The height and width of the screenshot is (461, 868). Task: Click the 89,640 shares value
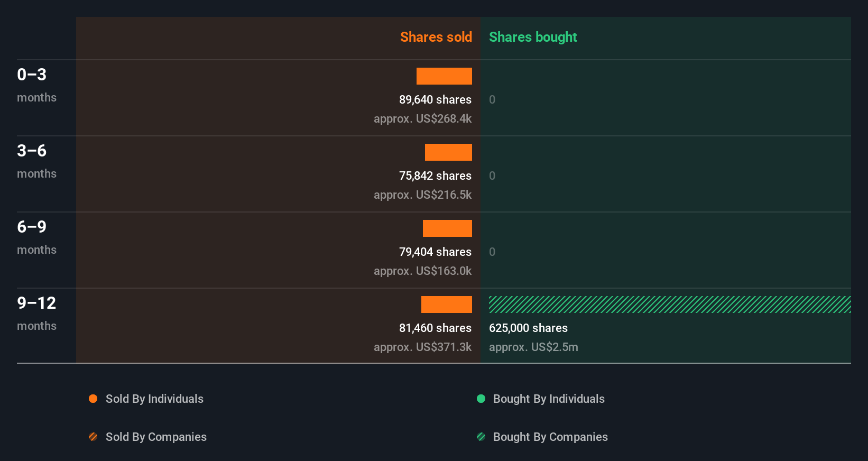coord(435,99)
